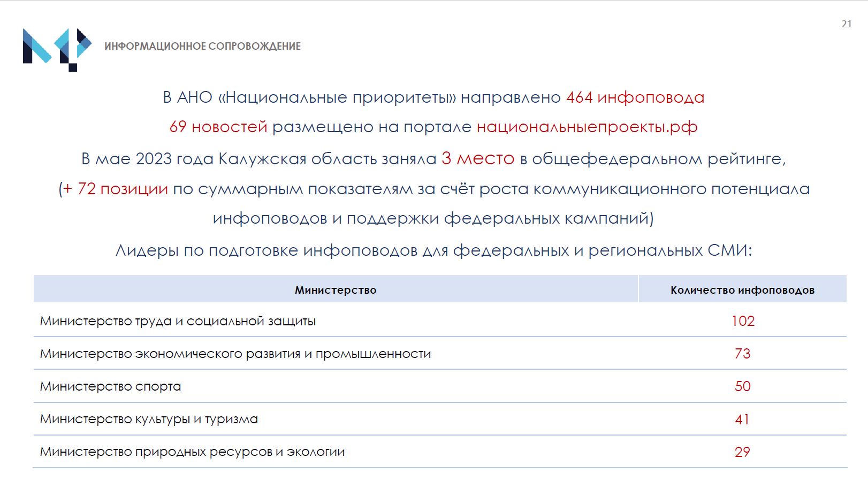
Task: Click the blue geometric logo in the header
Action: point(57,50)
